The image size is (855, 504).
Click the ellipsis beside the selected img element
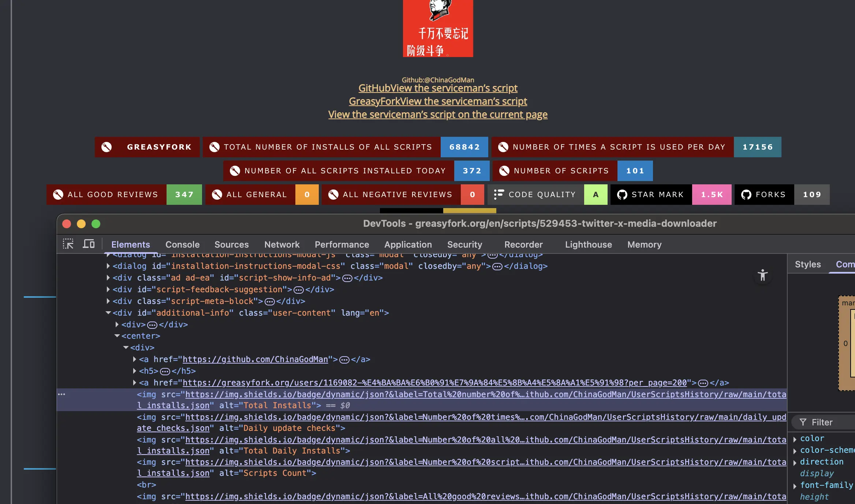point(61,394)
